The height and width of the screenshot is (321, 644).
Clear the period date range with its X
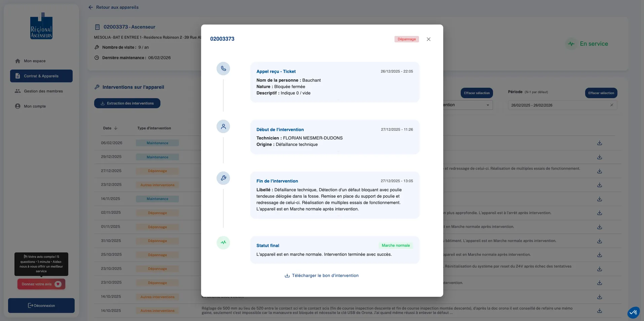click(x=612, y=105)
